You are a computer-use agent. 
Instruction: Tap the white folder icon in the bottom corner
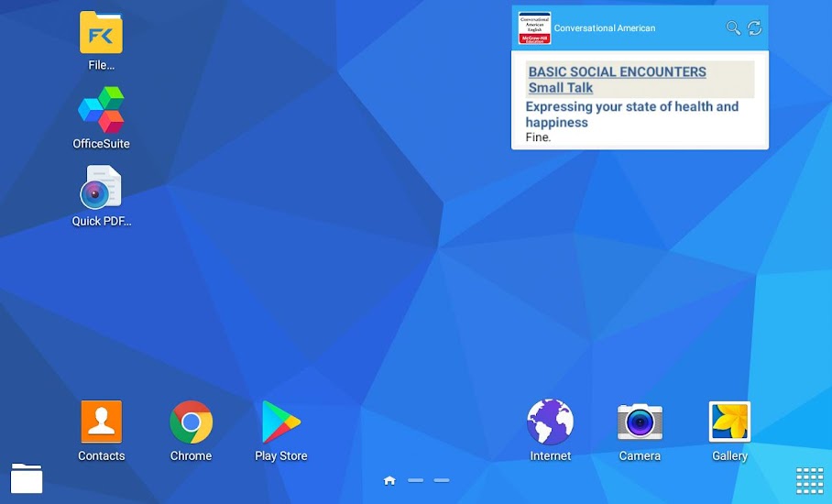[27, 478]
